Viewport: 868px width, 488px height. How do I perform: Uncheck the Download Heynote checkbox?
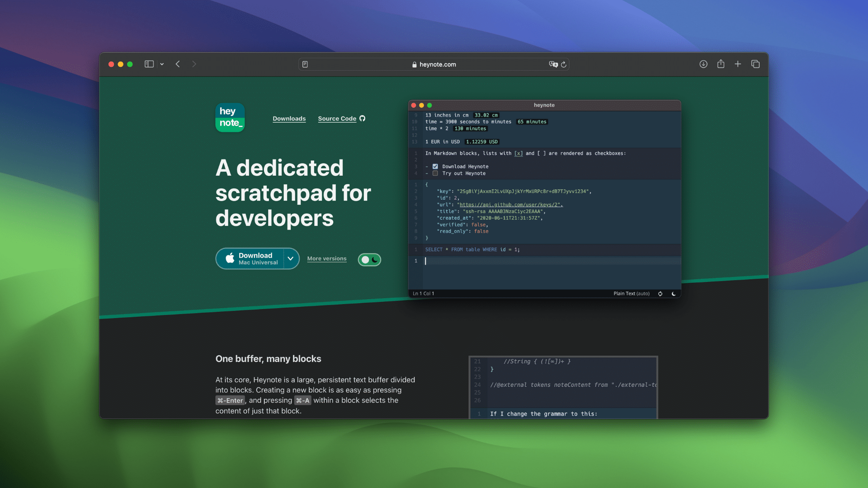[x=435, y=166]
